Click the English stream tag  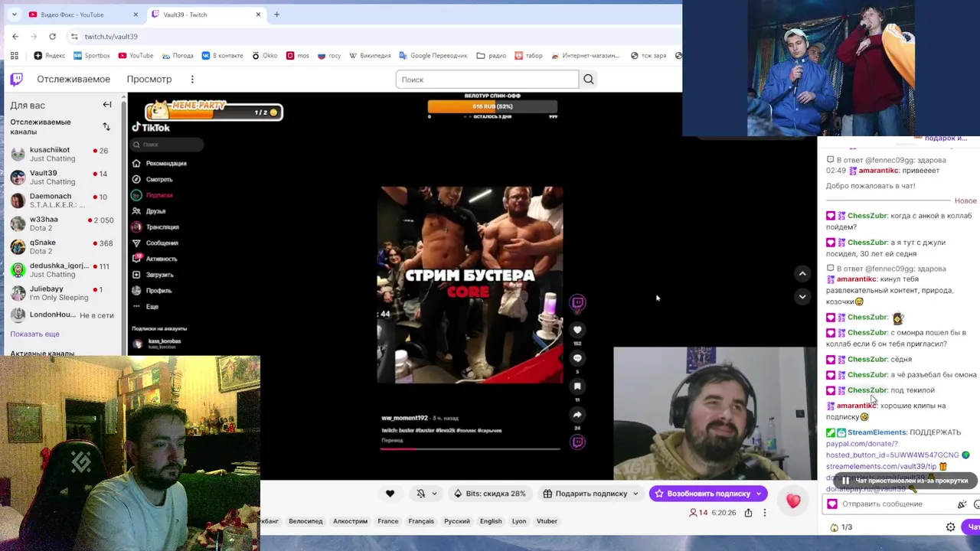tap(491, 521)
